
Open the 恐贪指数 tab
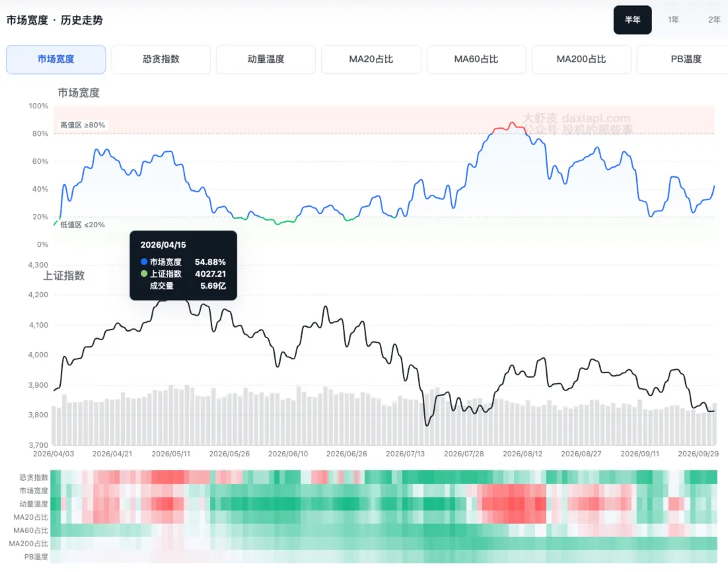[161, 59]
